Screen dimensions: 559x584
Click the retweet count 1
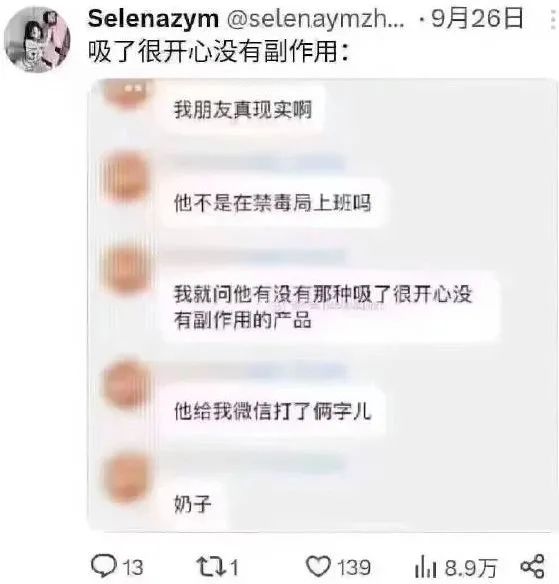pyautogui.click(x=234, y=567)
